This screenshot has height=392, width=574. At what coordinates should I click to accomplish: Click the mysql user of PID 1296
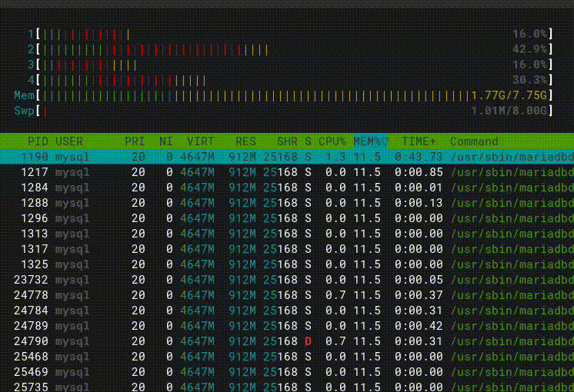(x=72, y=218)
